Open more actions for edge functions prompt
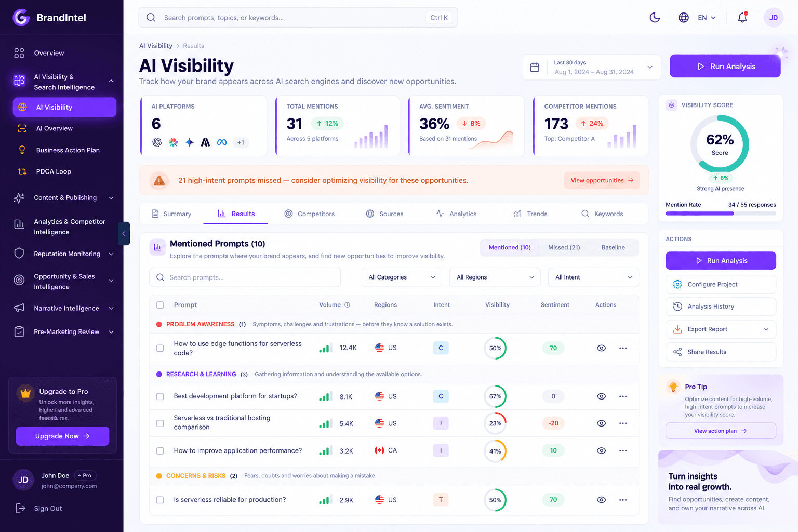 [623, 348]
